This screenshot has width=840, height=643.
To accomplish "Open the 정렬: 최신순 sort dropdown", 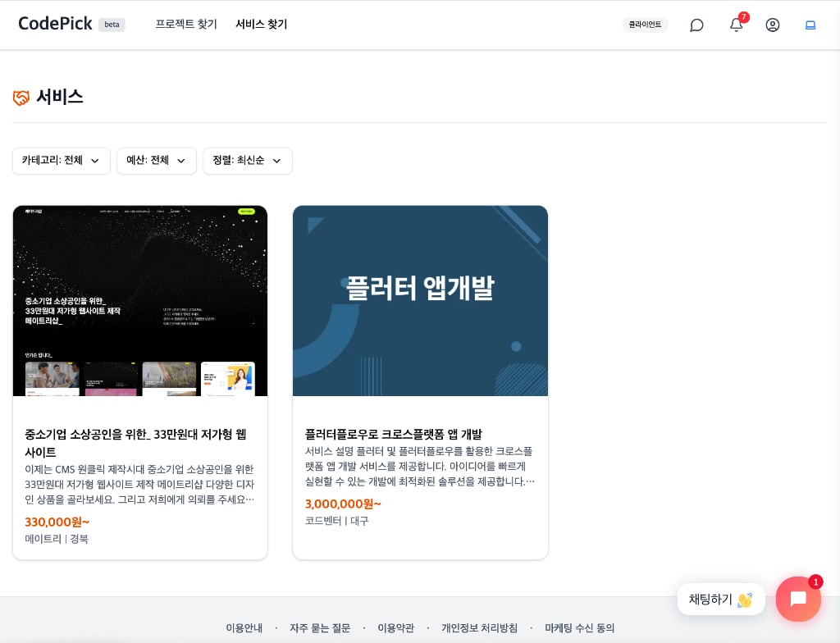I will [x=248, y=161].
